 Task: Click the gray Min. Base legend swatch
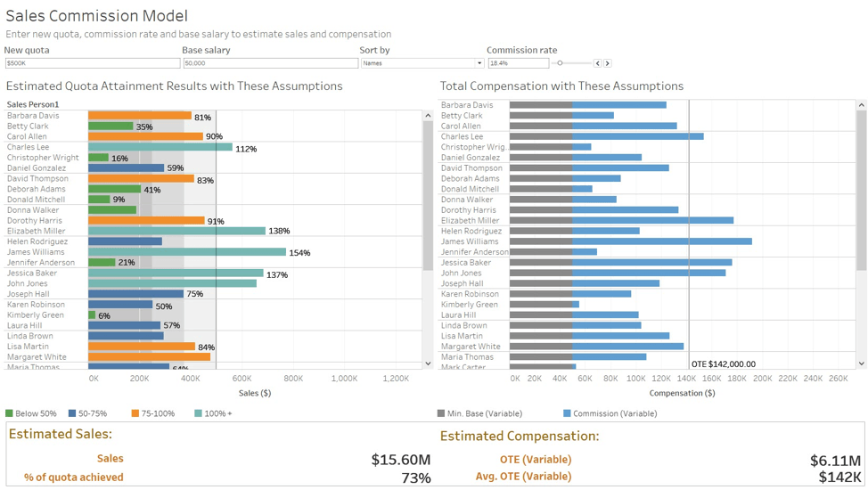(441, 413)
